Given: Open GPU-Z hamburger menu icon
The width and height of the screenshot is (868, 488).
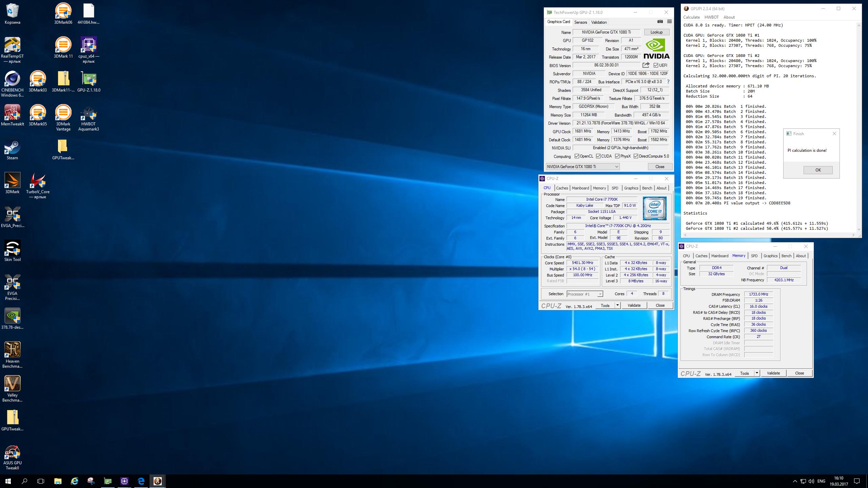Looking at the screenshot, I should coord(669,22).
